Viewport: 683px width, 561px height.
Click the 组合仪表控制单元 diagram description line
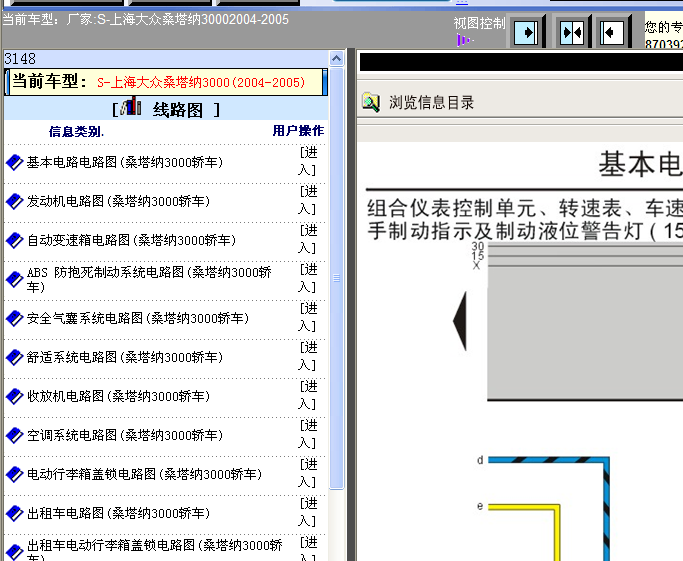[x=525, y=208]
